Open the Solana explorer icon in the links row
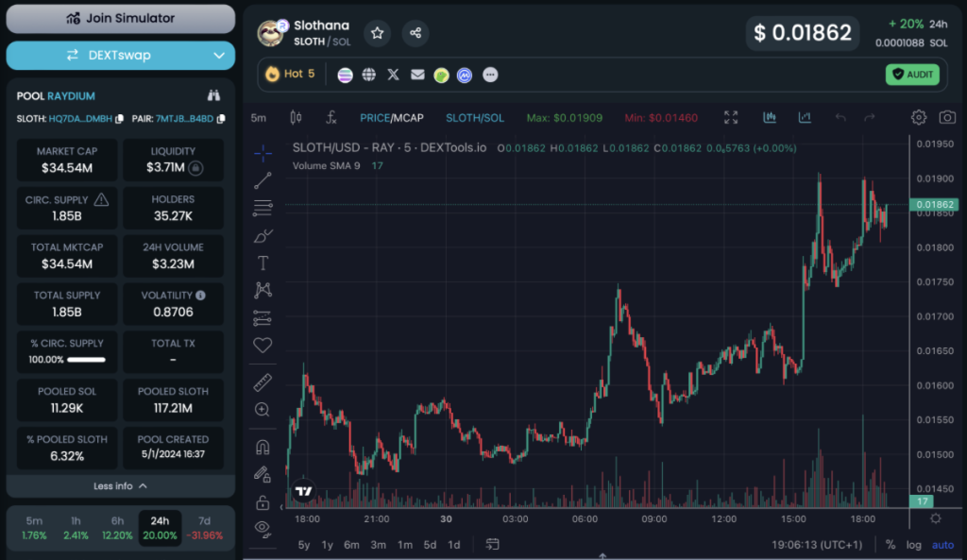This screenshot has height=560, width=967. pos(345,75)
